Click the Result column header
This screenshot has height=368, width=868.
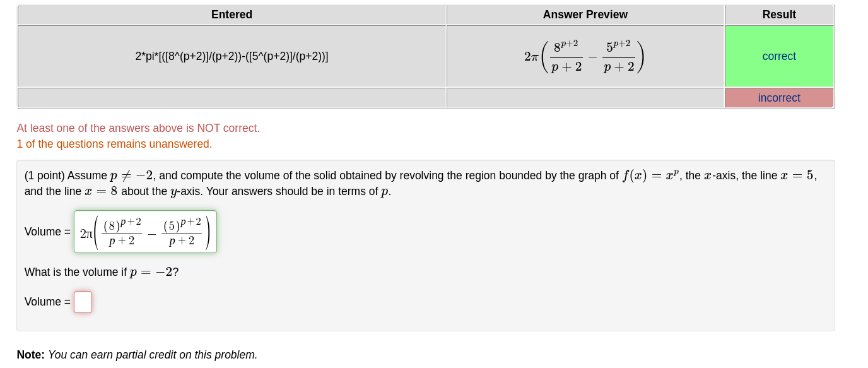pos(779,14)
